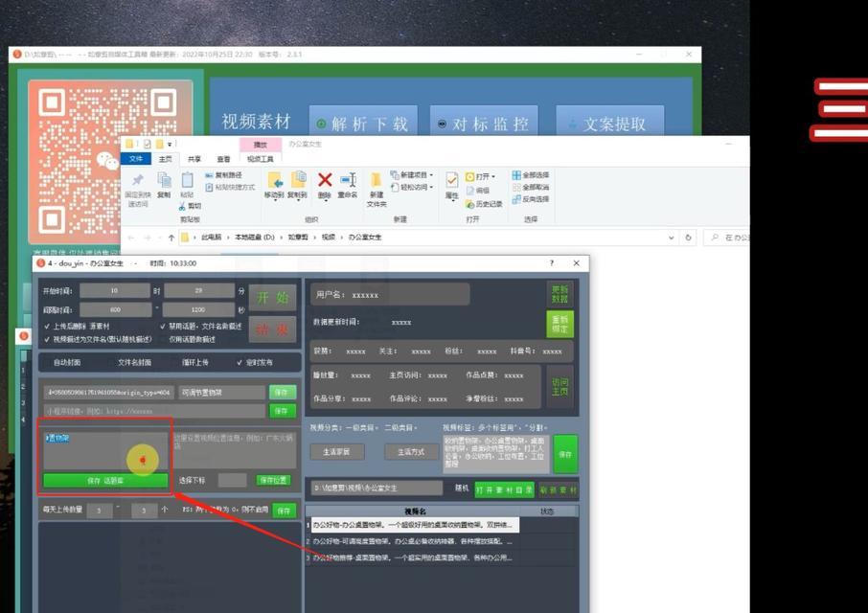Expand 此电脑 breadcrumb chevron in address bar
The image size is (868, 613).
(x=227, y=238)
